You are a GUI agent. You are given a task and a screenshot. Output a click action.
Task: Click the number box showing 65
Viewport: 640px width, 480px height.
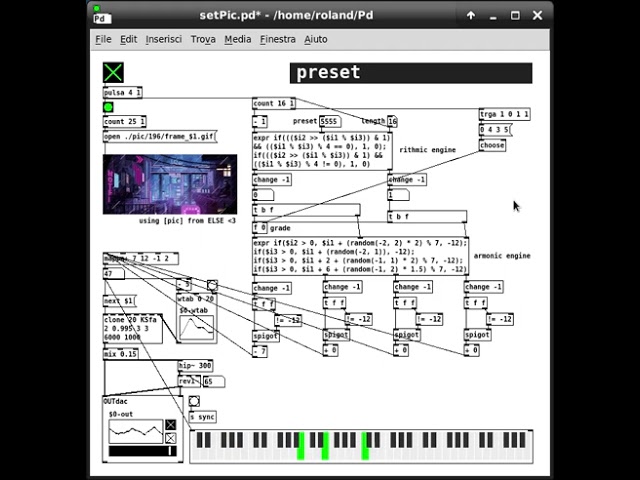point(213,382)
